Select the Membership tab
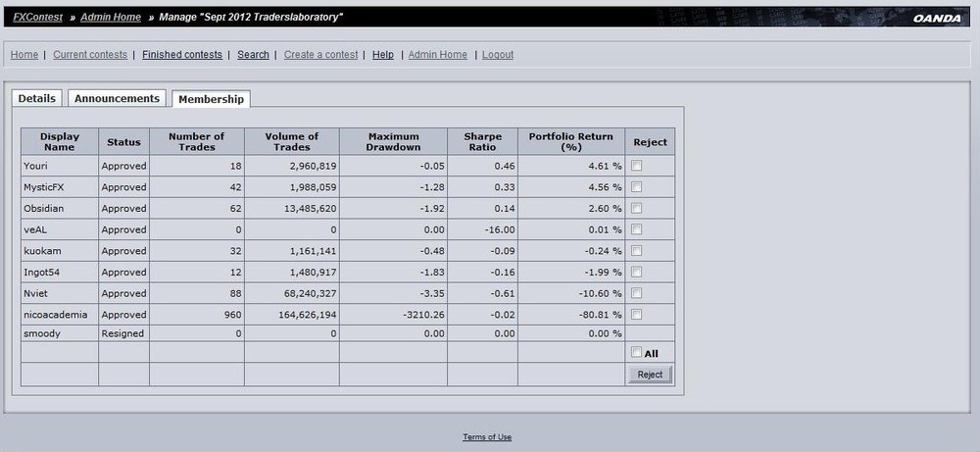The width and height of the screenshot is (980, 452). pos(212,99)
